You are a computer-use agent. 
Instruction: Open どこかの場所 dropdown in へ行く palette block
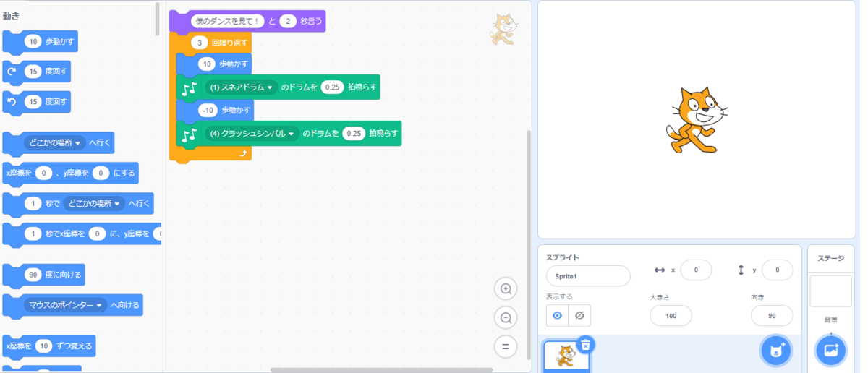coord(55,143)
